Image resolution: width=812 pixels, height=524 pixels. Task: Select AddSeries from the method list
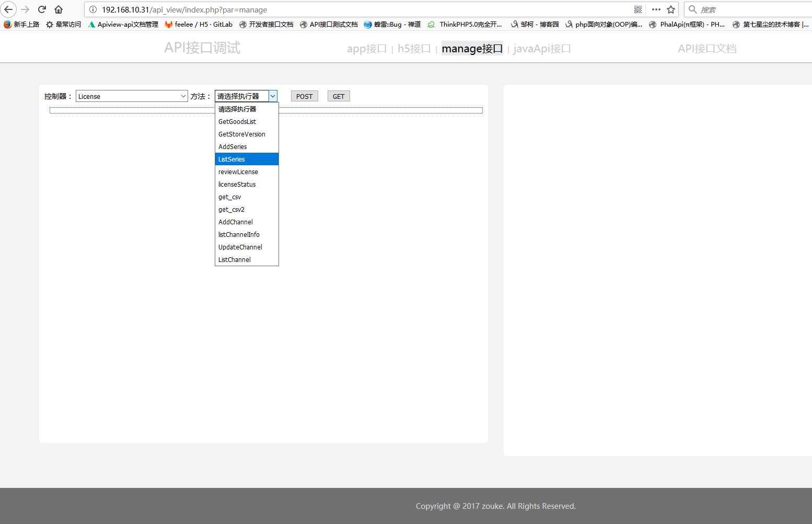pos(247,146)
